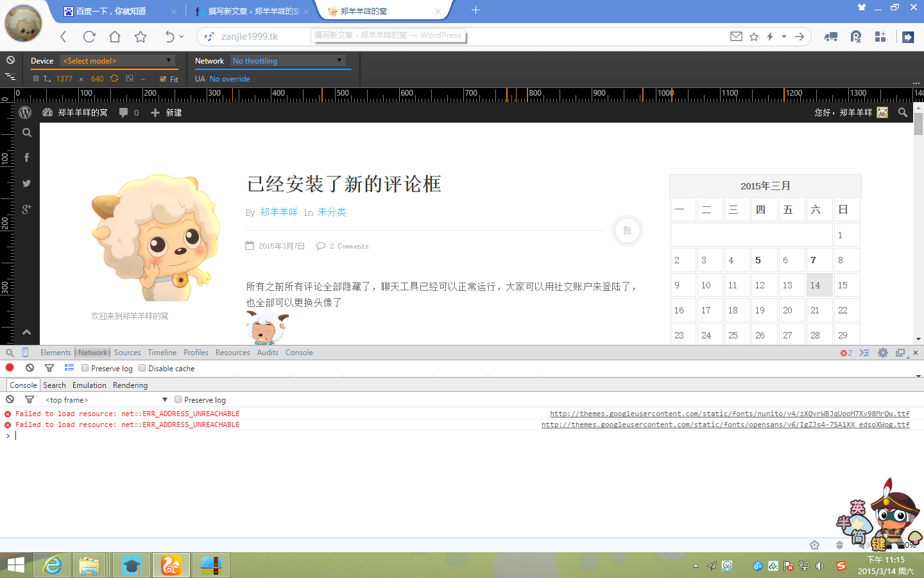This screenshot has width=924, height=578.
Task: Swap device width and height dimensions
Action: tap(114, 78)
